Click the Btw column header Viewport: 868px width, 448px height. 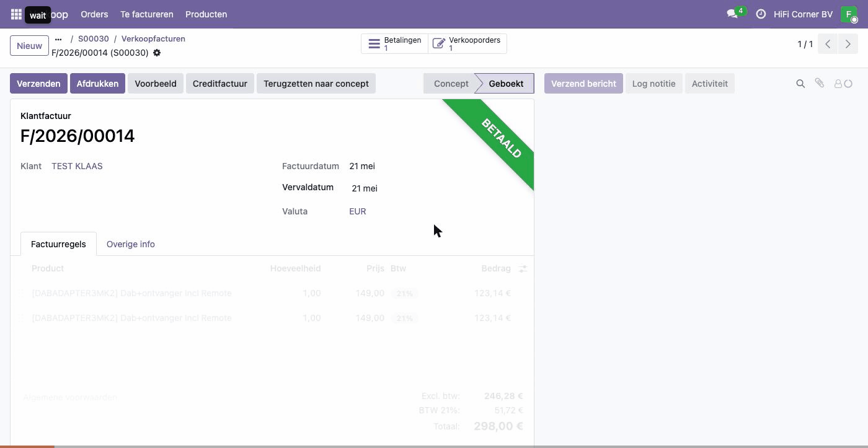[398, 268]
